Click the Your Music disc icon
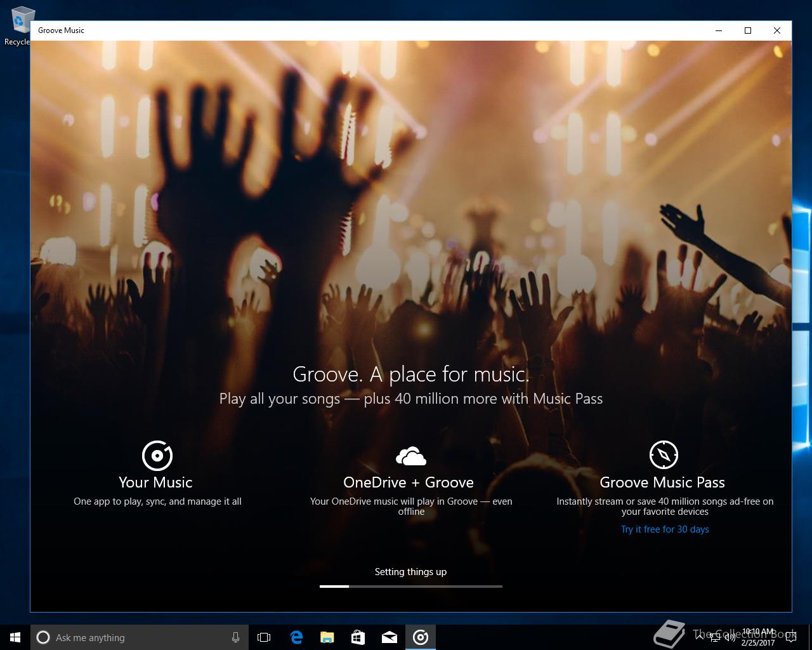This screenshot has height=650, width=812. pyautogui.click(x=157, y=455)
